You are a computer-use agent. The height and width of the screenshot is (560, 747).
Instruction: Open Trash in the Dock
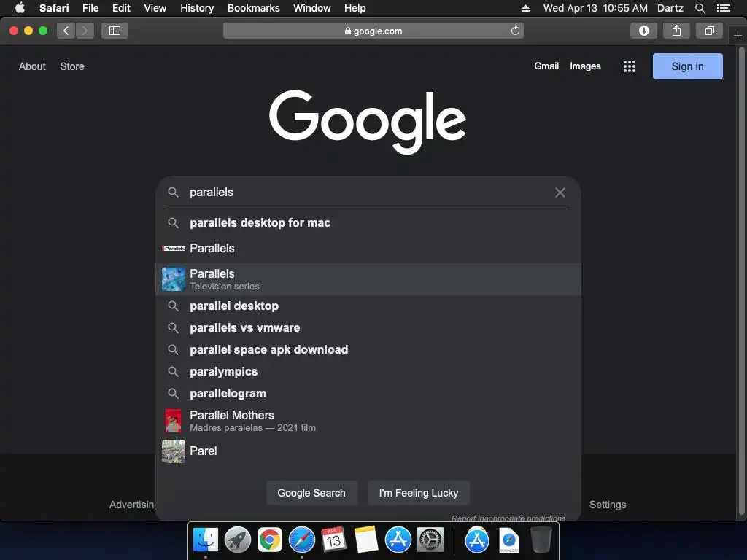tap(541, 540)
